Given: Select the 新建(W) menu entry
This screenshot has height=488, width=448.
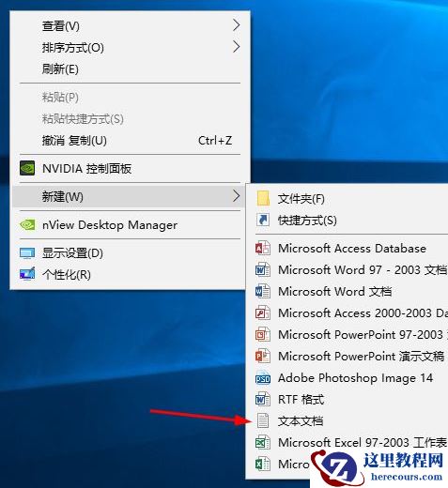Looking at the screenshot, I should (130, 196).
